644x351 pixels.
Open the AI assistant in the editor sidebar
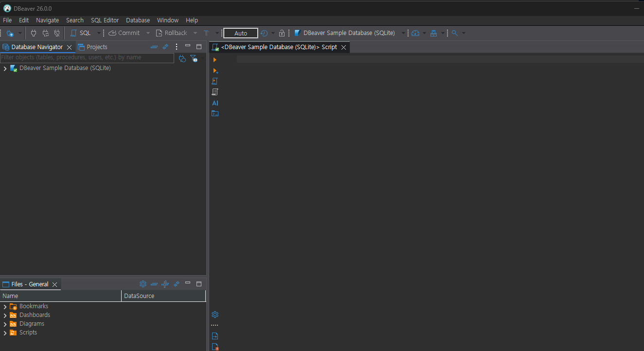tap(215, 103)
